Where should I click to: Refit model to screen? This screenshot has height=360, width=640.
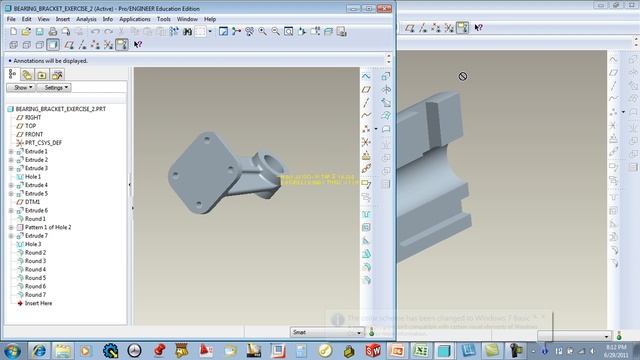coord(289,31)
